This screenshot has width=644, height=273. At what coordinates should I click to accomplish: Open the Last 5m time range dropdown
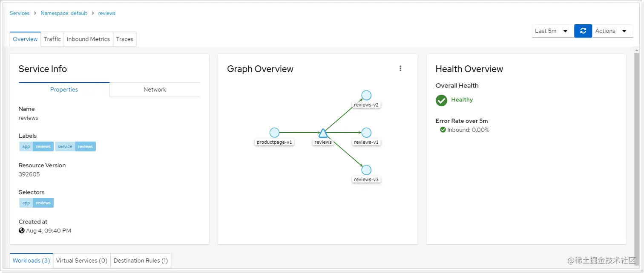(x=552, y=31)
